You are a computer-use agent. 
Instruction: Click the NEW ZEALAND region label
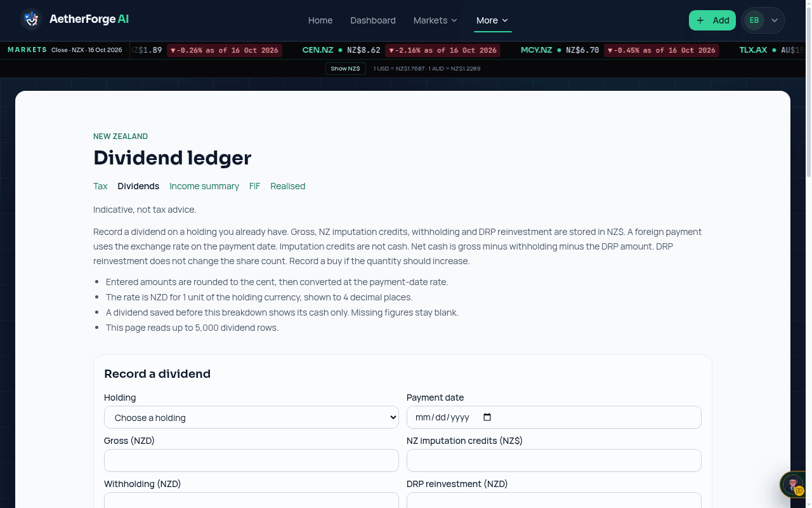click(x=121, y=137)
